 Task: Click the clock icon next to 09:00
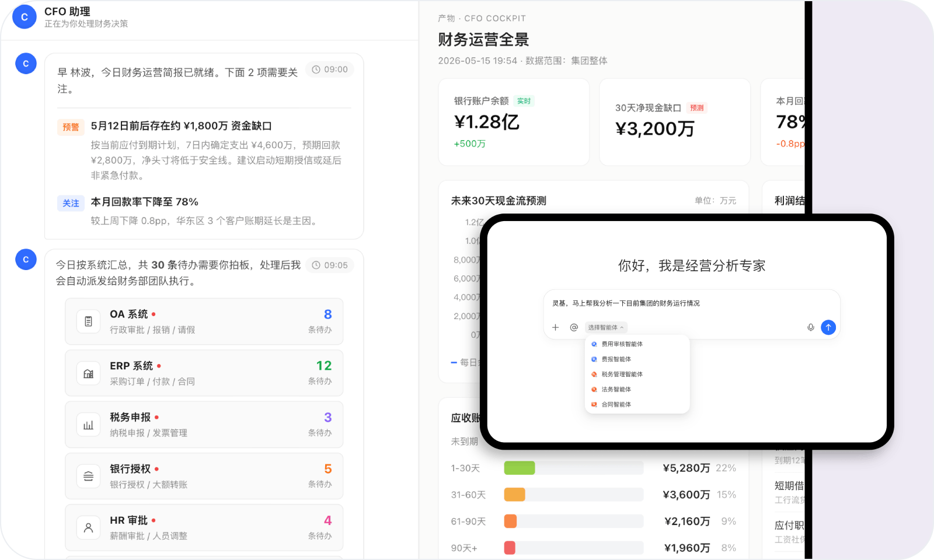[316, 69]
